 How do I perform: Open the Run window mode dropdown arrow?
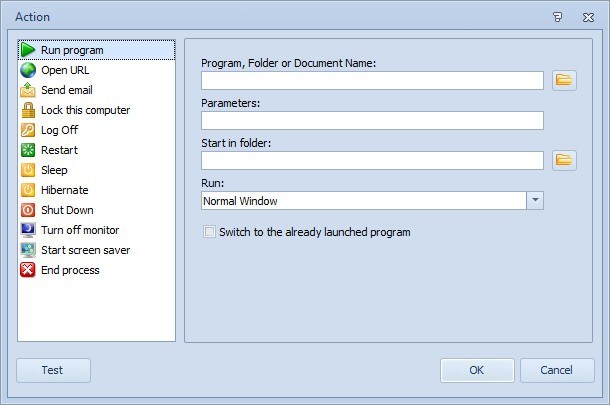click(x=535, y=201)
